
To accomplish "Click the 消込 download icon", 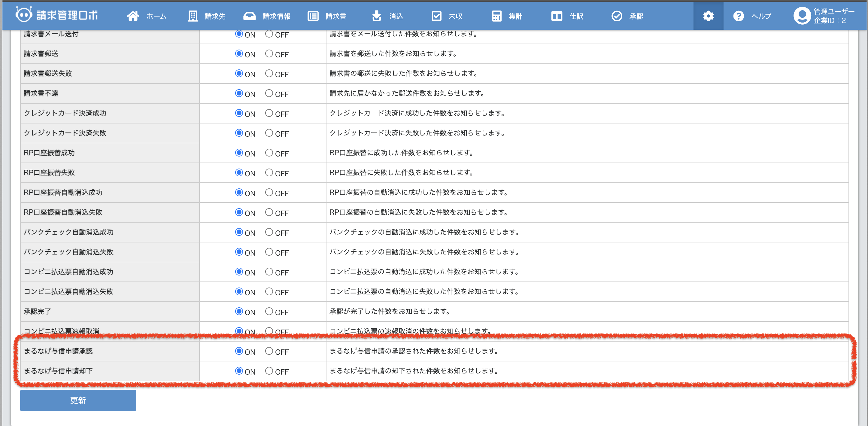I will tap(376, 16).
